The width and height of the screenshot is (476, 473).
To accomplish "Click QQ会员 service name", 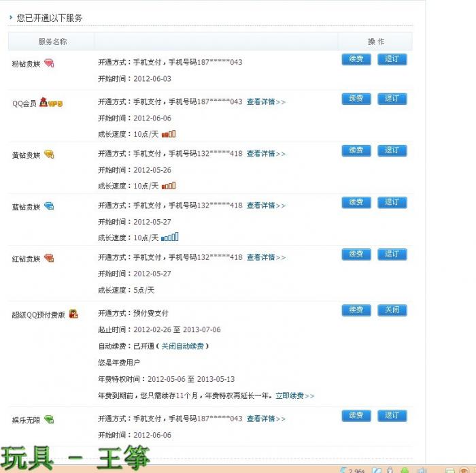I will [24, 103].
